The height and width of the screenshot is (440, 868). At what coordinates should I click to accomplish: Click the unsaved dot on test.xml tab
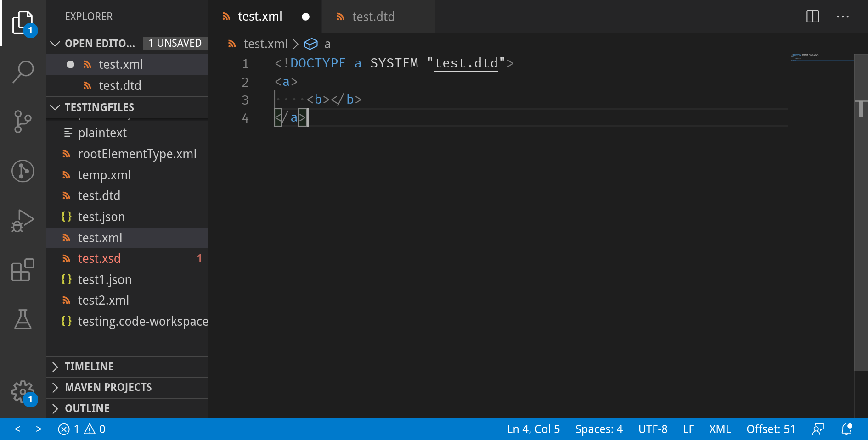click(305, 17)
